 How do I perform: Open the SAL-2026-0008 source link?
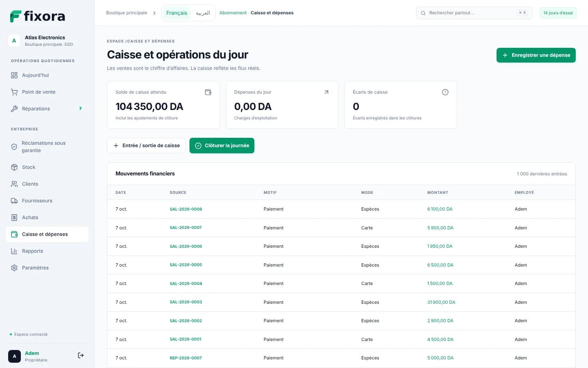click(186, 209)
